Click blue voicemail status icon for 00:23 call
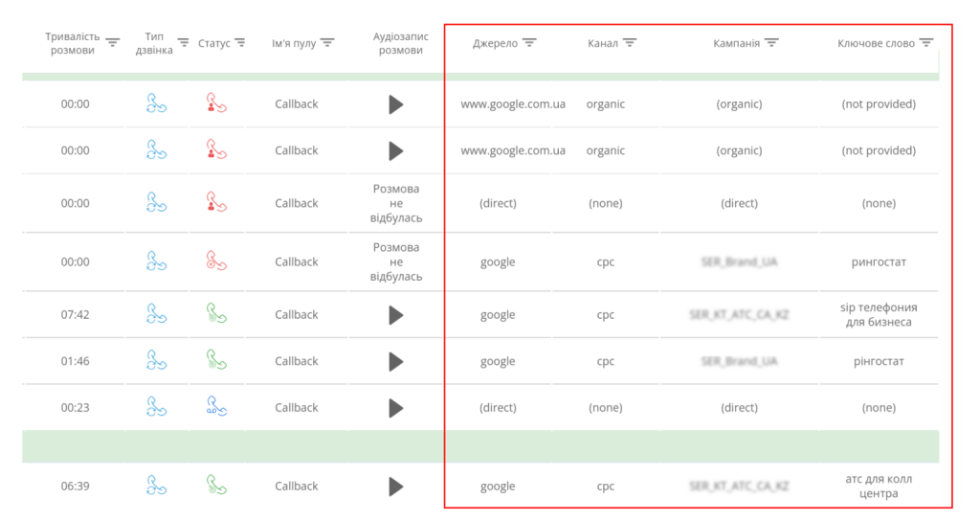This screenshot has width=980, height=522. [x=216, y=406]
